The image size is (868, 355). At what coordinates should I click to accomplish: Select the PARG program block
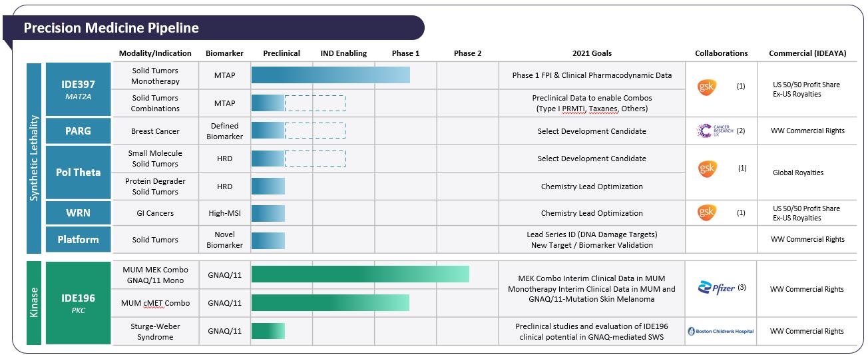point(78,131)
